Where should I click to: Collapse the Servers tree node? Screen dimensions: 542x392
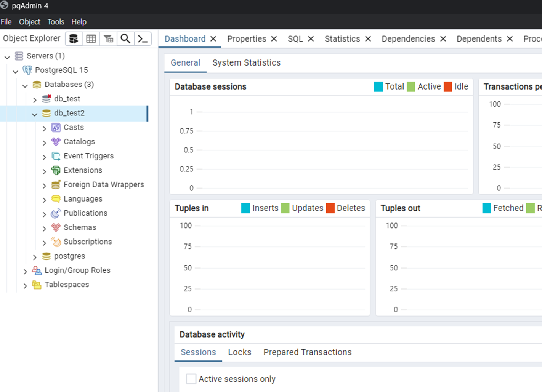coord(7,57)
